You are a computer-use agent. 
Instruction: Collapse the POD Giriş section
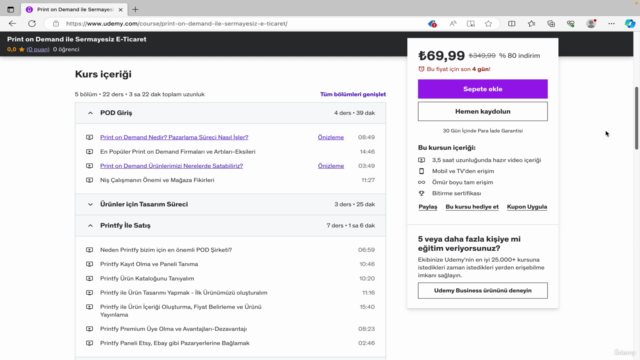230,113
